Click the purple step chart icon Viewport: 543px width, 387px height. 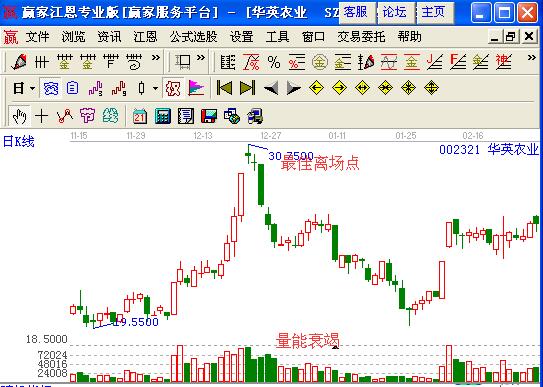pyautogui.click(x=96, y=88)
